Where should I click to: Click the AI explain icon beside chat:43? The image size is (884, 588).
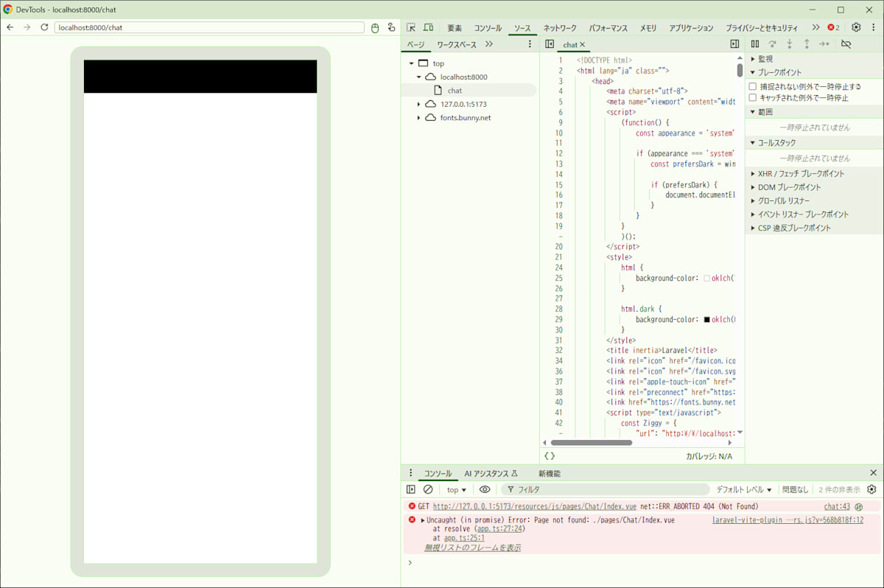[859, 507]
